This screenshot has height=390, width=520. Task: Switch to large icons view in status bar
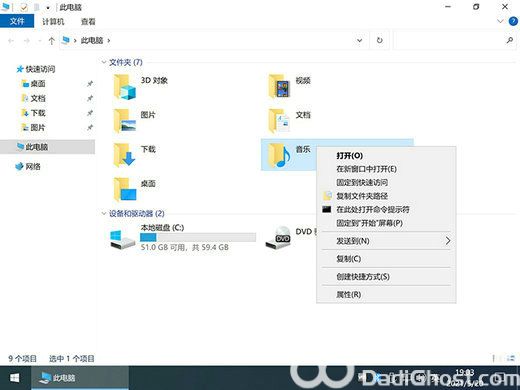point(511,358)
